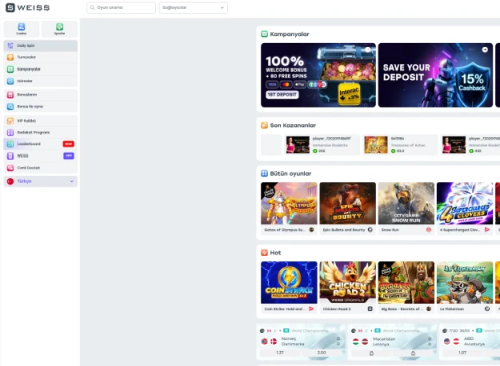Open the Treasures of Aztec winner card
The height and width of the screenshot is (366, 500).
point(400,145)
